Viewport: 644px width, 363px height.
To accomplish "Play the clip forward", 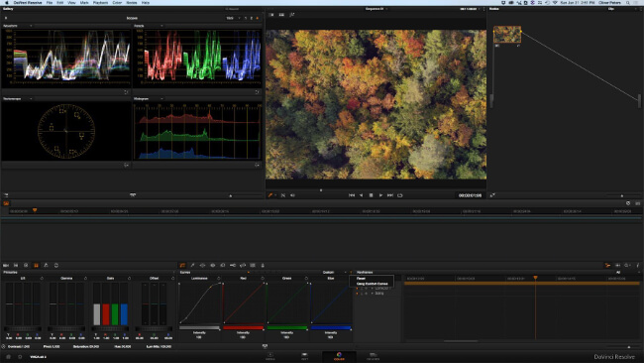I will pos(380,195).
